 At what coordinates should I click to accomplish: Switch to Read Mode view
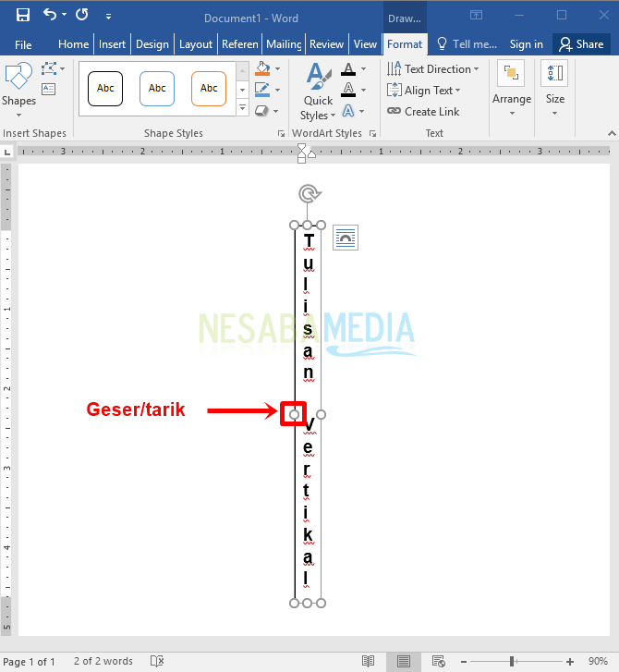click(368, 661)
